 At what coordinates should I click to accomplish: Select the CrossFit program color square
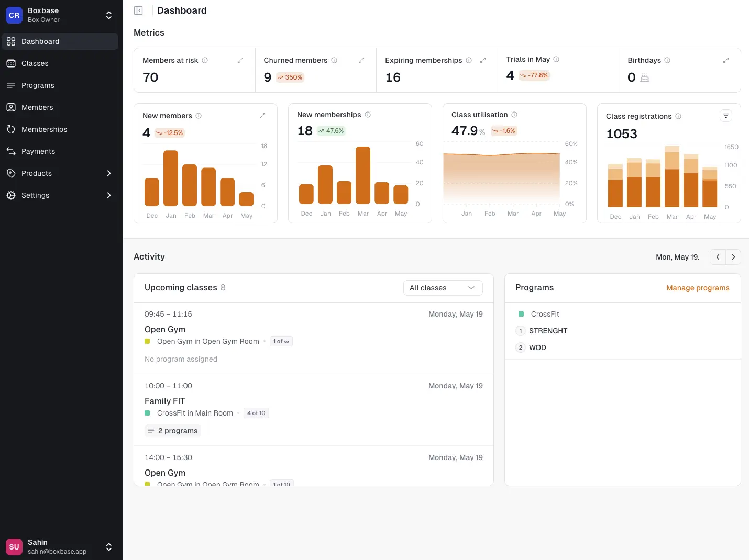coord(521,313)
